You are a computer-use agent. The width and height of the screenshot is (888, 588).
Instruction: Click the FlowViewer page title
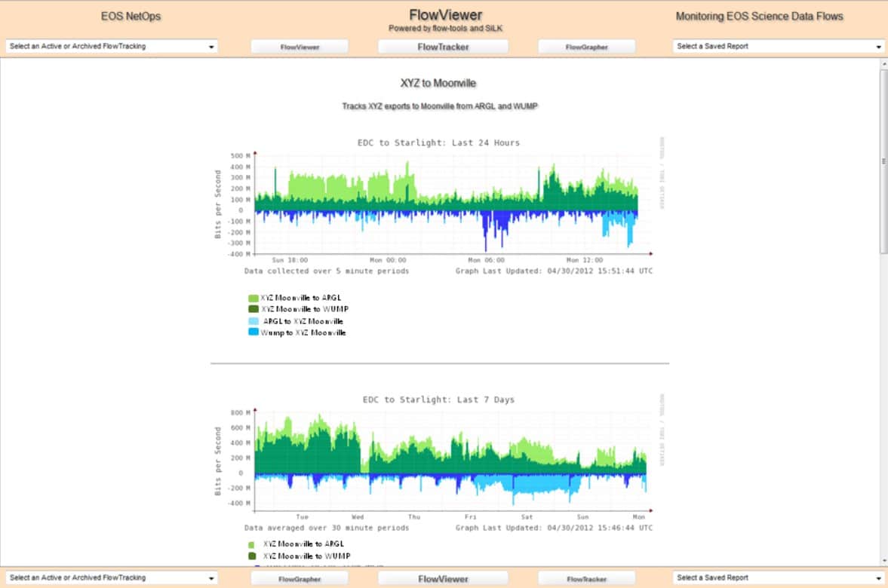click(446, 15)
